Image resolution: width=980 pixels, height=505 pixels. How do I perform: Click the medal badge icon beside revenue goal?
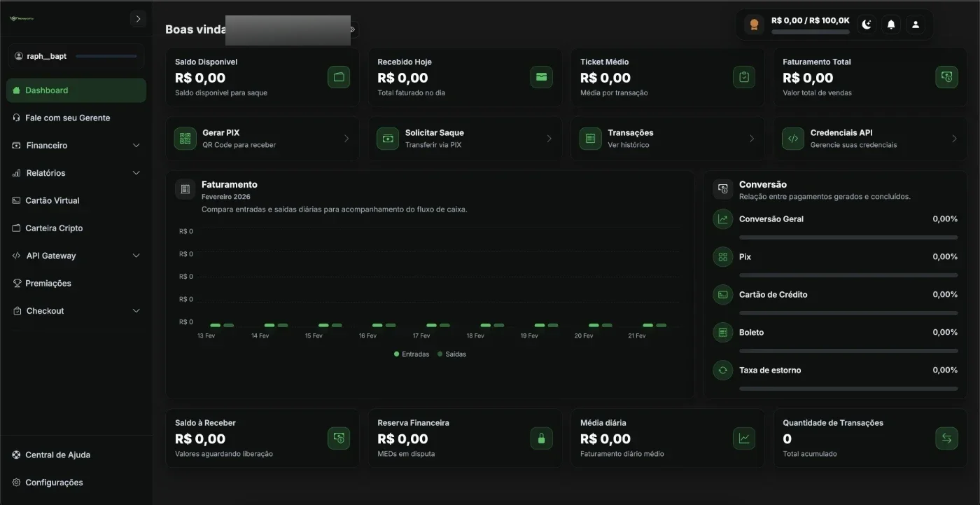(x=754, y=25)
